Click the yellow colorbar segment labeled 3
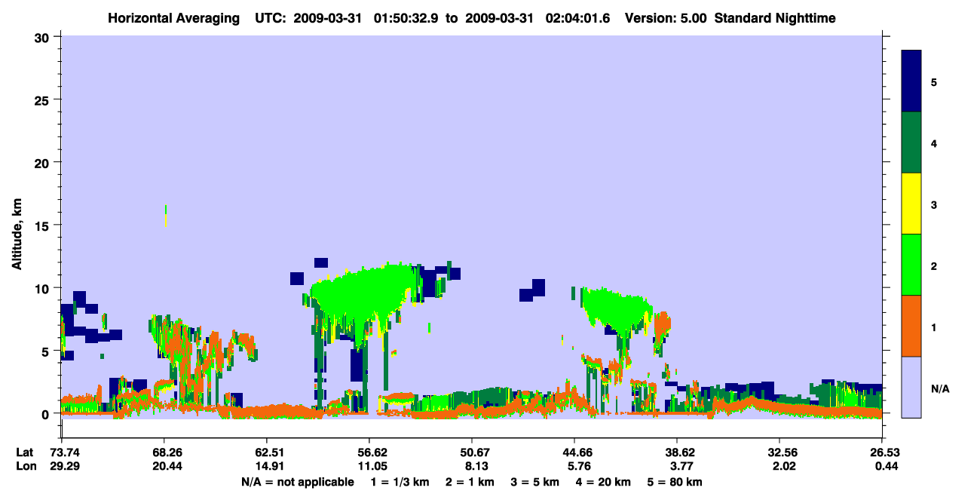 coord(911,204)
